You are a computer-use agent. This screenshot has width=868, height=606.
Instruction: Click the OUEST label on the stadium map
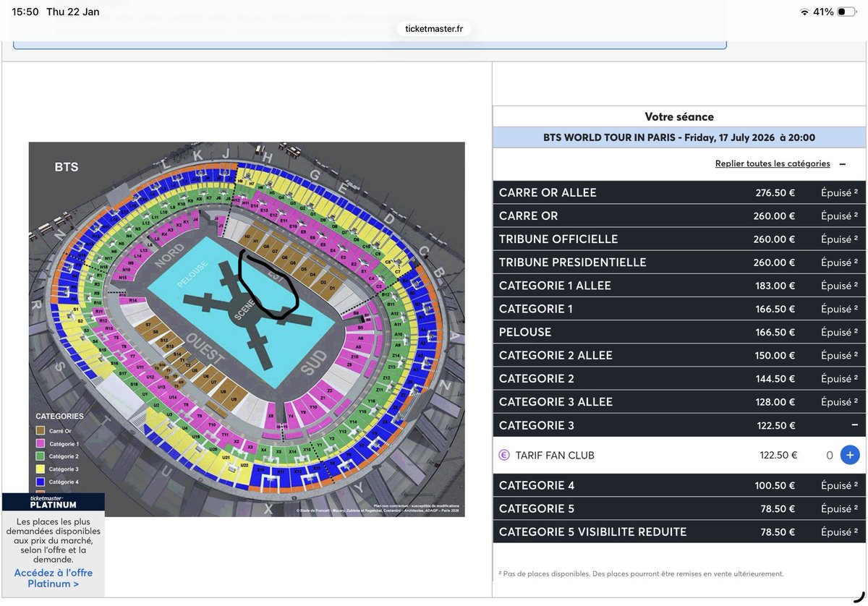(x=205, y=350)
